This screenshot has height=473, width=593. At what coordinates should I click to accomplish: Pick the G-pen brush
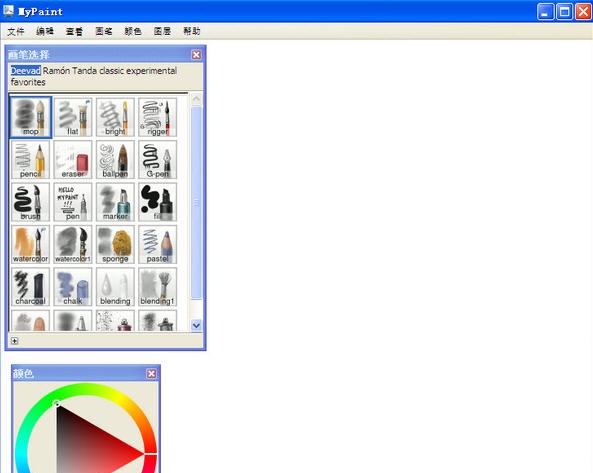click(158, 160)
